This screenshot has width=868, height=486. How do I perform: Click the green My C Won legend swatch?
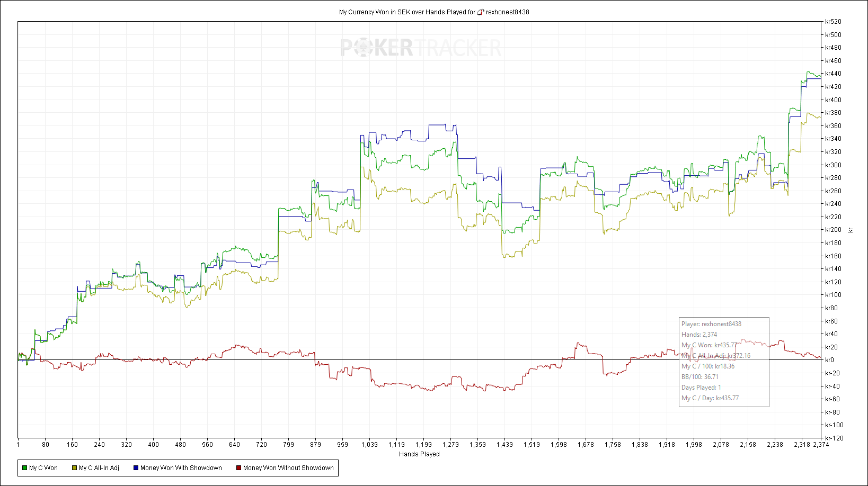click(25, 468)
